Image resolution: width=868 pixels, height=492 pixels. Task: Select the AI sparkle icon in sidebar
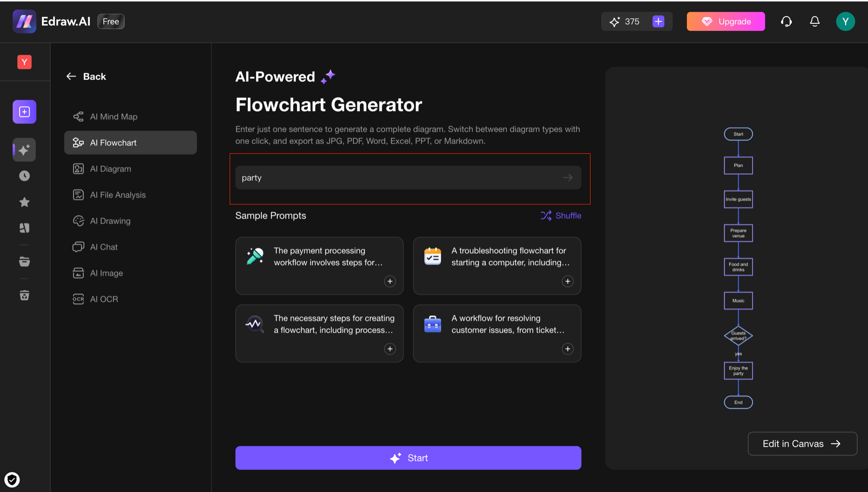24,150
